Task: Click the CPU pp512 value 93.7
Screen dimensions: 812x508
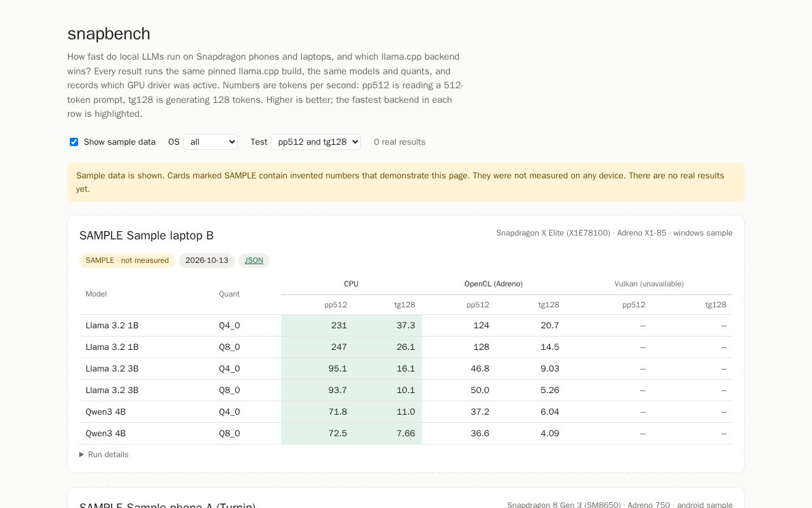Action: pos(337,391)
